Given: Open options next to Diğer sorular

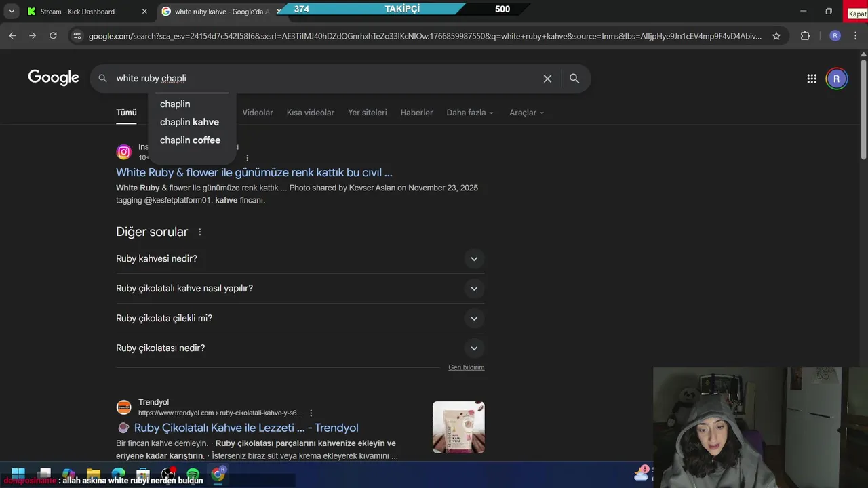Looking at the screenshot, I should click(199, 232).
